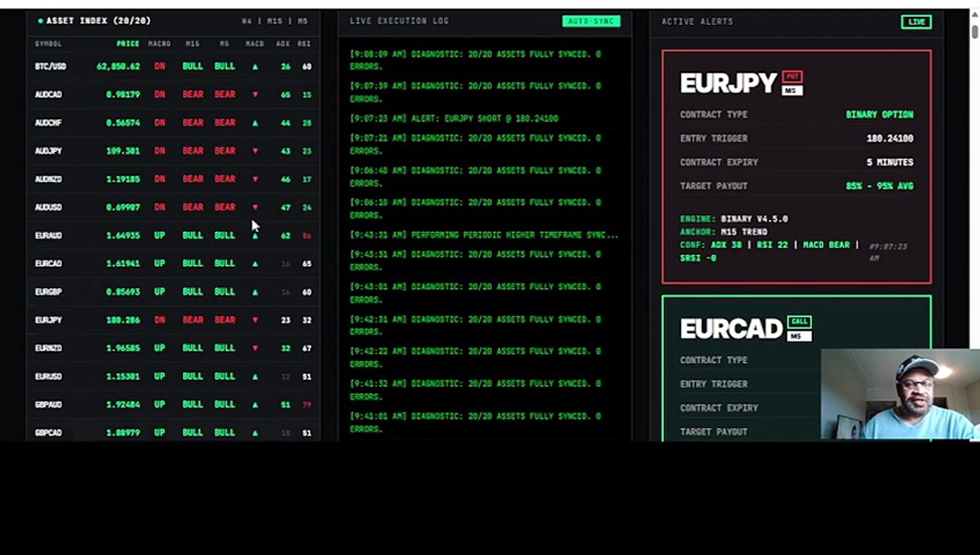
Task: Sort by the SYMBOL column header
Action: coord(49,44)
